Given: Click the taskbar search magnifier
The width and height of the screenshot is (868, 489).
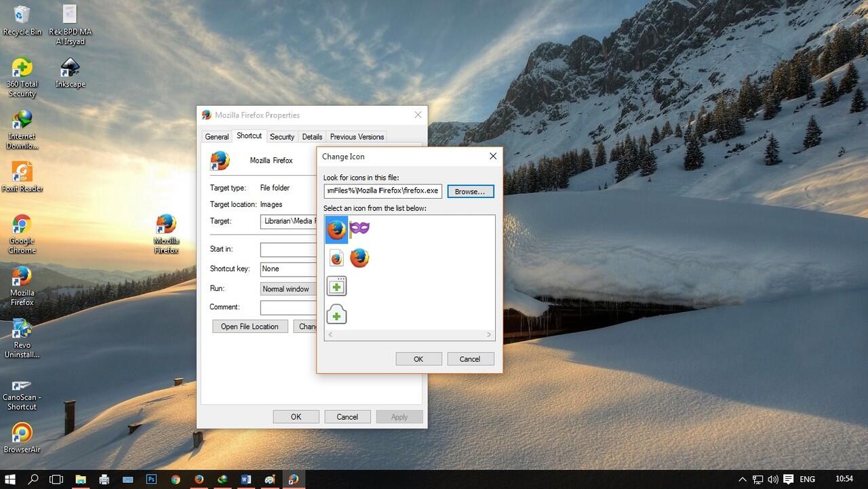Looking at the screenshot, I should coord(33,479).
